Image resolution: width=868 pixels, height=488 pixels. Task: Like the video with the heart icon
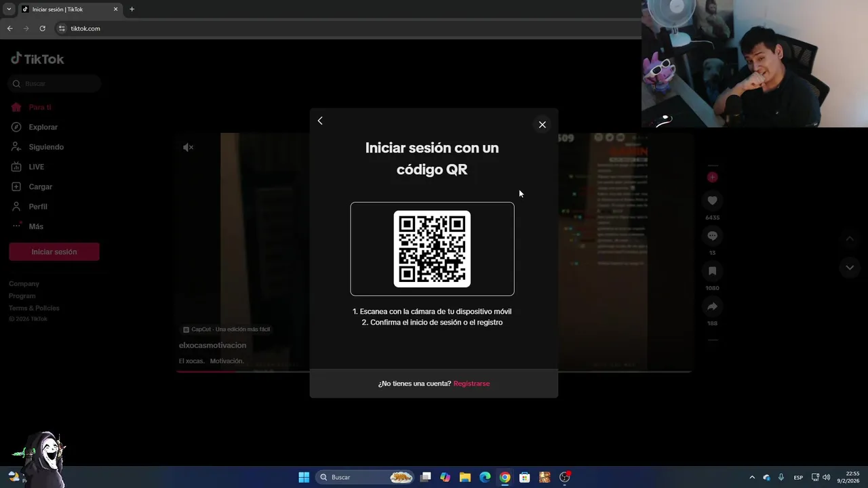coord(712,201)
